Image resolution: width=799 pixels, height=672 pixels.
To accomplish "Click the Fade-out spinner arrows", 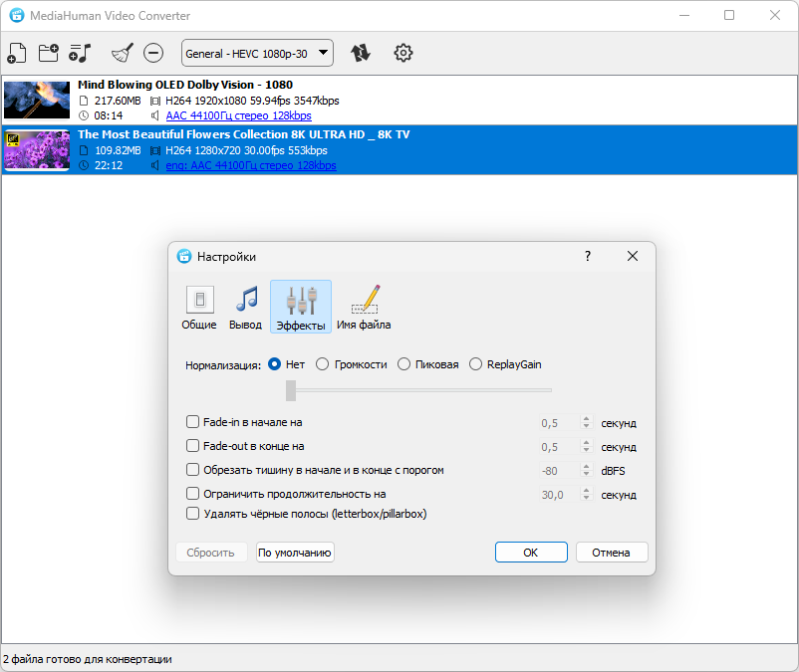I will 587,446.
